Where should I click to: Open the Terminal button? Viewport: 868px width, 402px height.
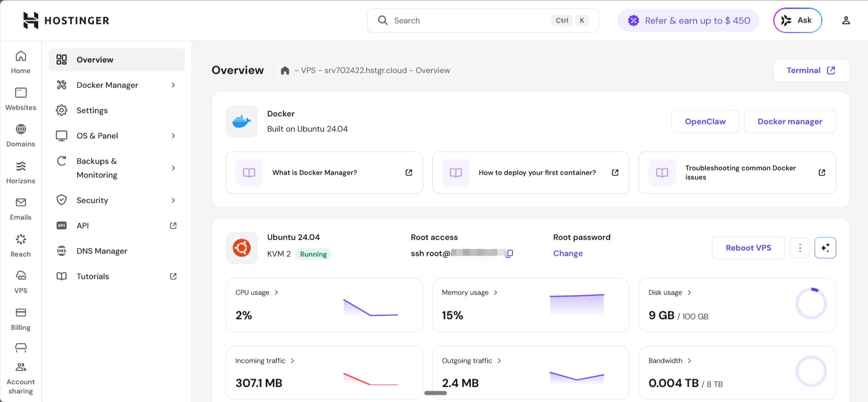click(x=811, y=71)
